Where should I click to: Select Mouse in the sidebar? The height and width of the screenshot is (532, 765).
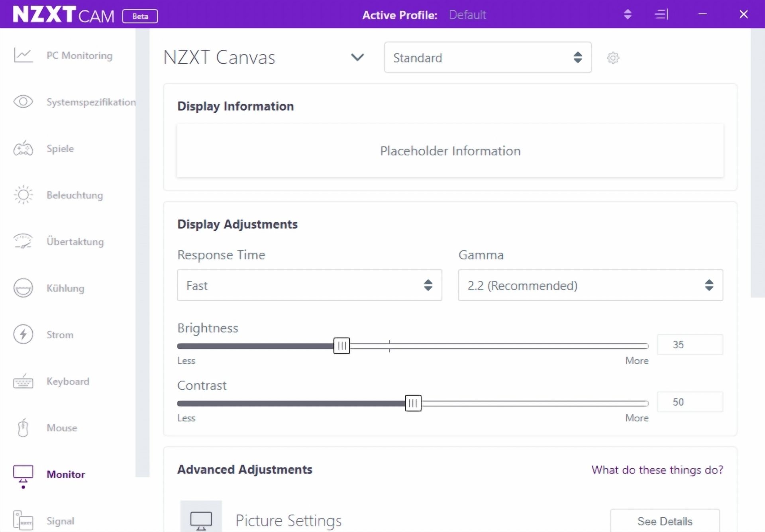click(x=62, y=428)
